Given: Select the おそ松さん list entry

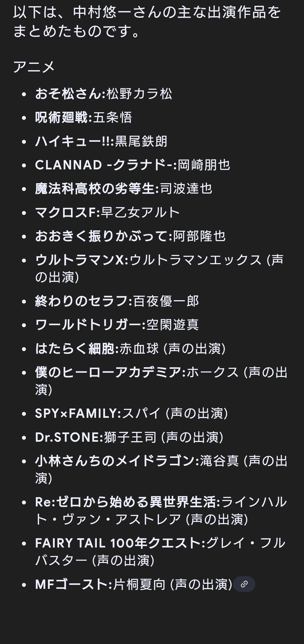Looking at the screenshot, I should point(104,94).
